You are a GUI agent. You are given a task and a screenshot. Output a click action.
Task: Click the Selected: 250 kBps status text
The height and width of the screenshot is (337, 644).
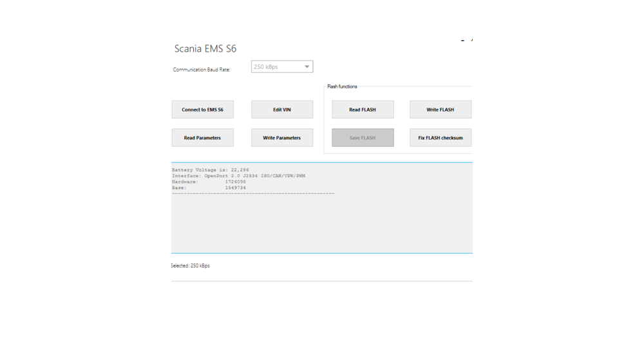click(191, 266)
